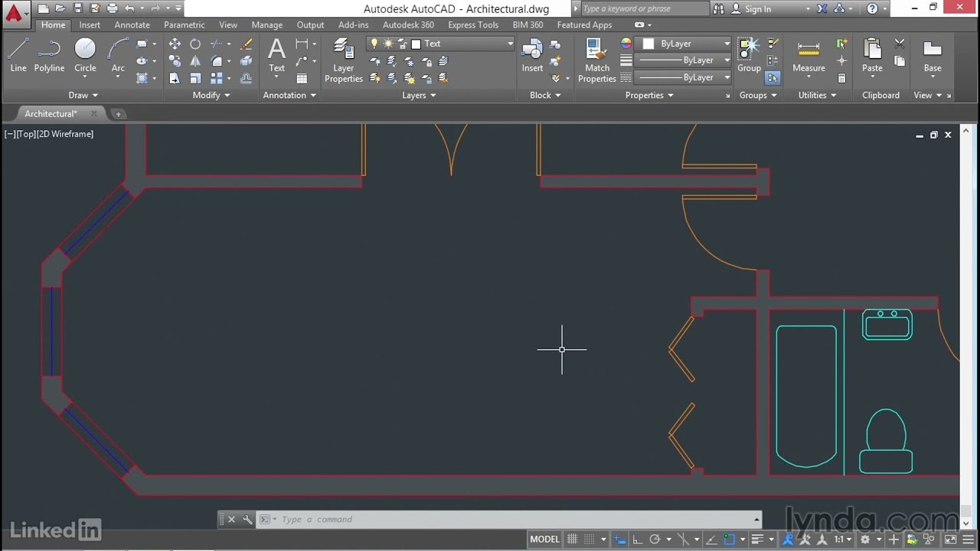Toggle isometric drafting in status bar
Screen dimensions: 980x551
(x=684, y=540)
